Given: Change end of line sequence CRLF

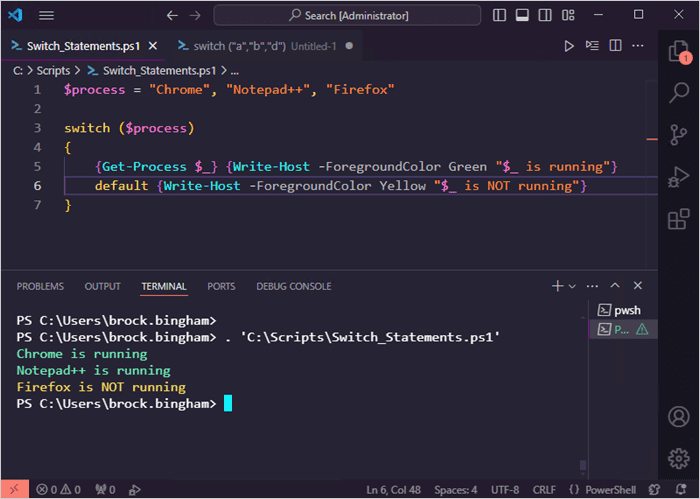Looking at the screenshot, I should [x=544, y=490].
